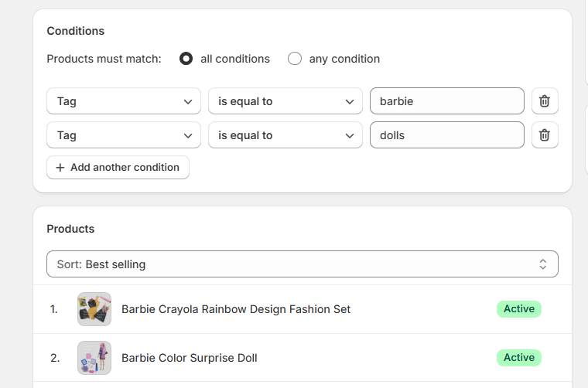
Task: Click the plus icon for adding a condition
Action: pyautogui.click(x=60, y=168)
